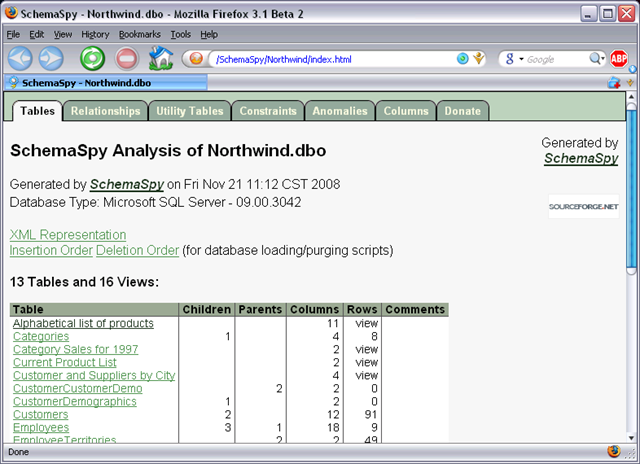The image size is (640, 464).
Task: Switch to the Anomalies tab
Action: point(340,111)
